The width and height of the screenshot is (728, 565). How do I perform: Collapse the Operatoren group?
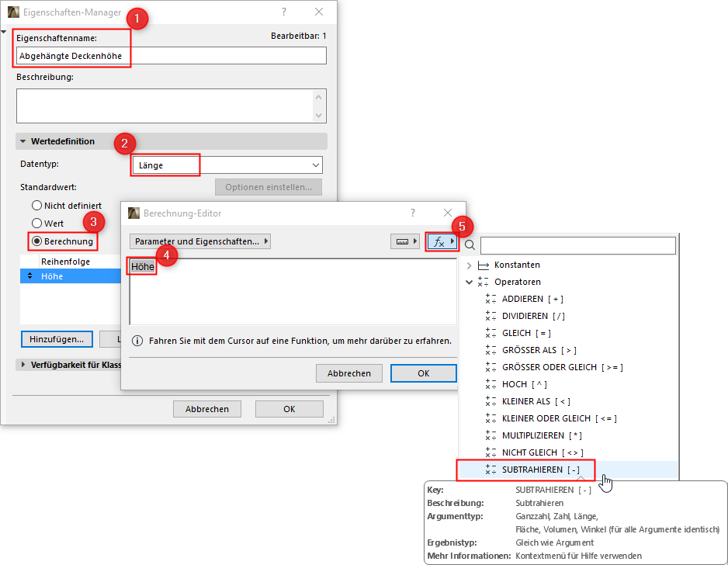(469, 282)
